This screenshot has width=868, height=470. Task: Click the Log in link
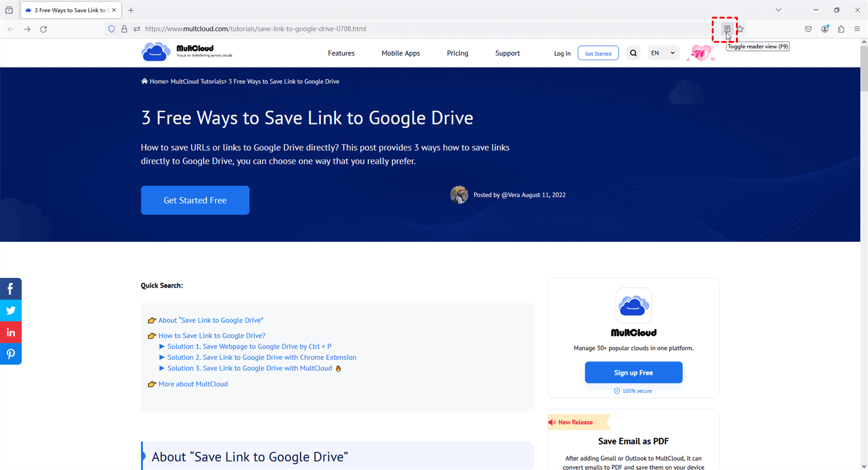(562, 53)
